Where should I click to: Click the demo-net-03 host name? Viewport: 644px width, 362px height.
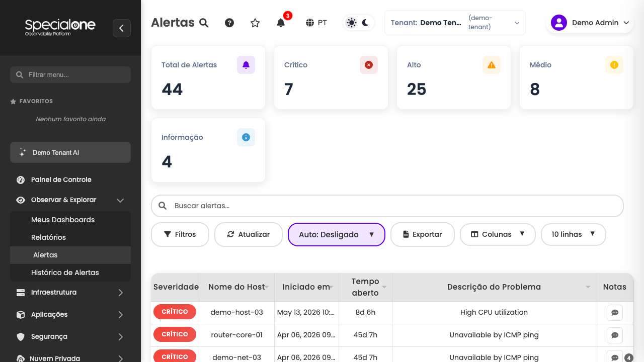pos(237,357)
